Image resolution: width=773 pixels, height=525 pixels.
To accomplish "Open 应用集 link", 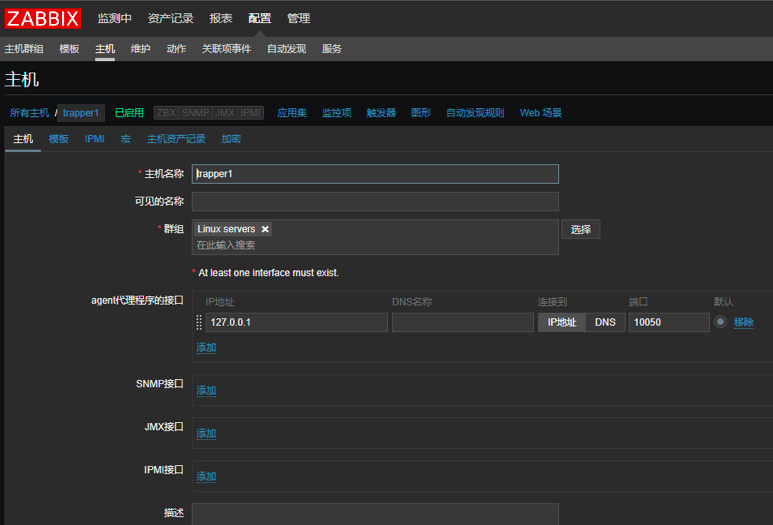I will coord(292,113).
